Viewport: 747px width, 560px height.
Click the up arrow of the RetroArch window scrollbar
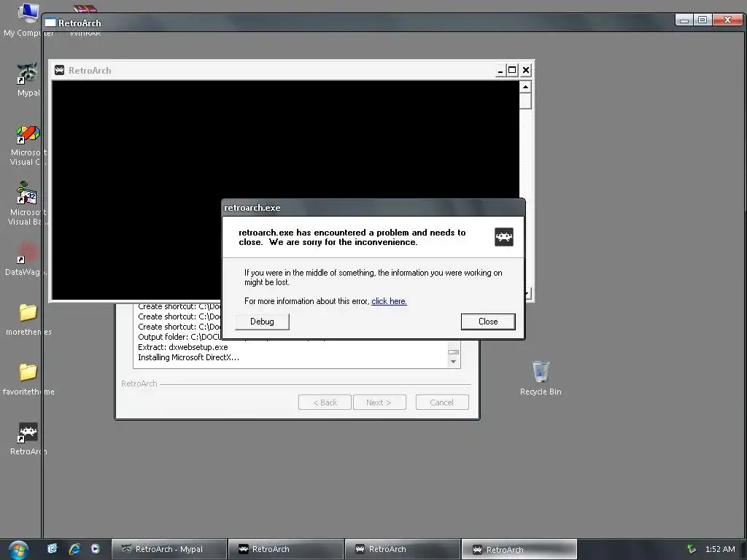coord(525,87)
